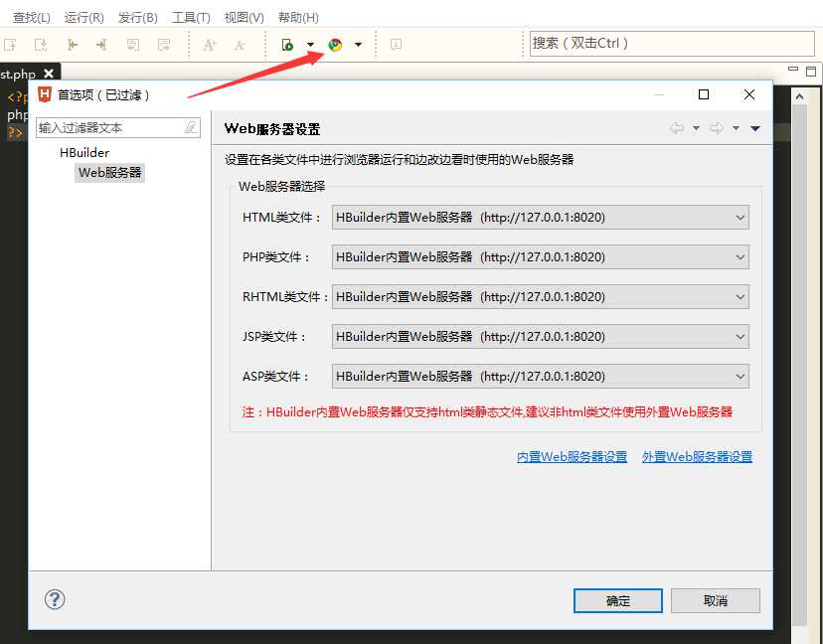Select HBuilder tree node
Screen dimensions: 823x644
[84, 153]
